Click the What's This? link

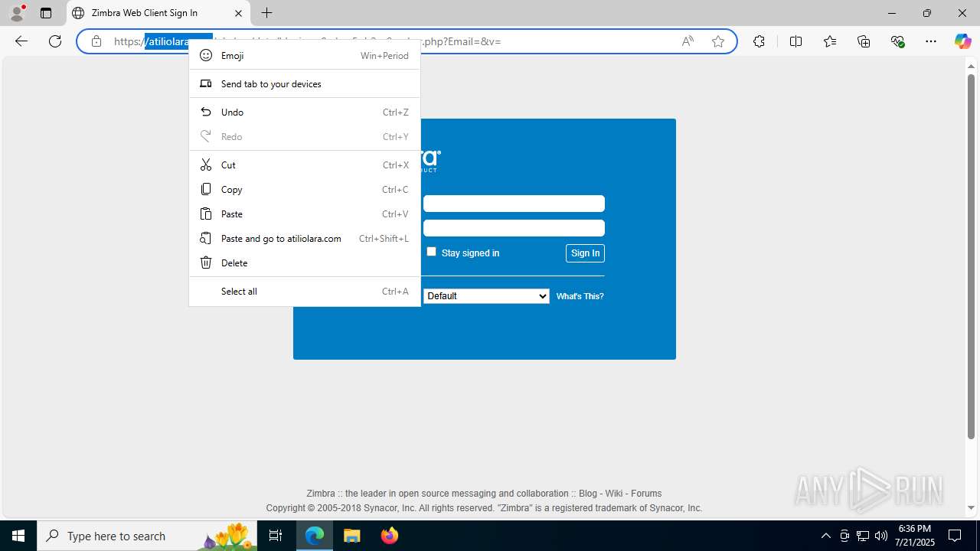pos(580,296)
